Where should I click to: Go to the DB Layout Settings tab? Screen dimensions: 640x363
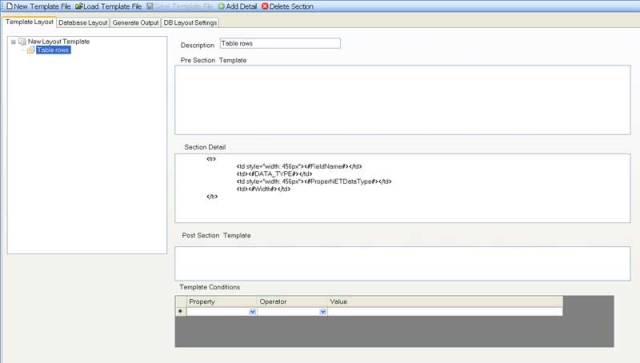[x=190, y=23]
